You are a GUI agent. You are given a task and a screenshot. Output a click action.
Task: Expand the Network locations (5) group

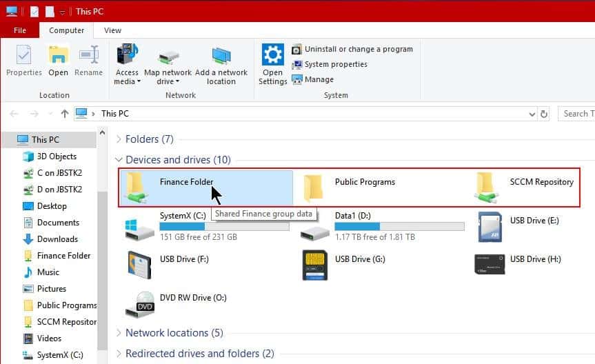(x=119, y=333)
